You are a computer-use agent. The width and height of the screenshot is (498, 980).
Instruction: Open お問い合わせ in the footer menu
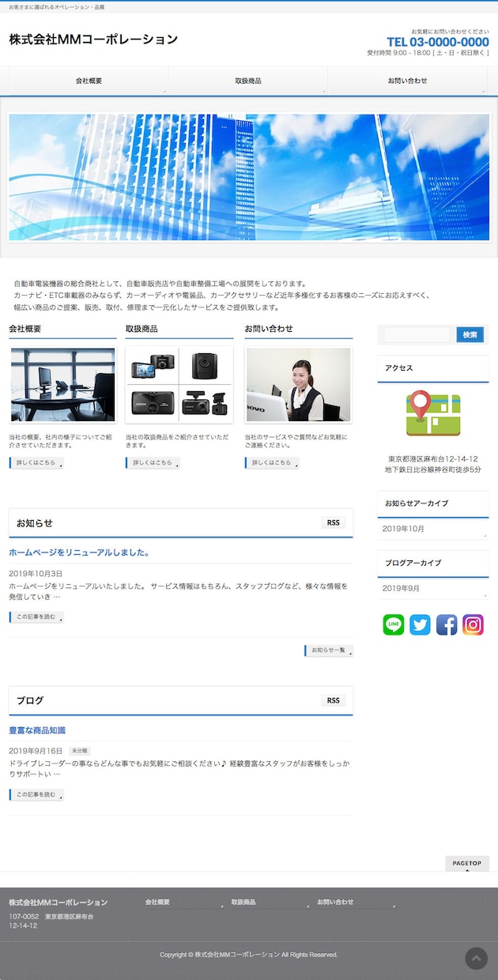(x=336, y=902)
